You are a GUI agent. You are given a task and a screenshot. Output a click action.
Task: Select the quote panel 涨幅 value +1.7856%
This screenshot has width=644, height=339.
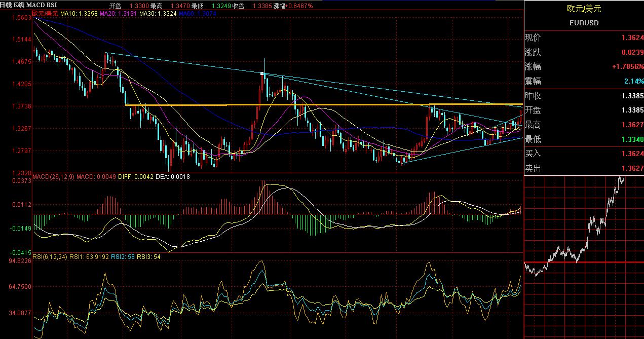point(628,66)
